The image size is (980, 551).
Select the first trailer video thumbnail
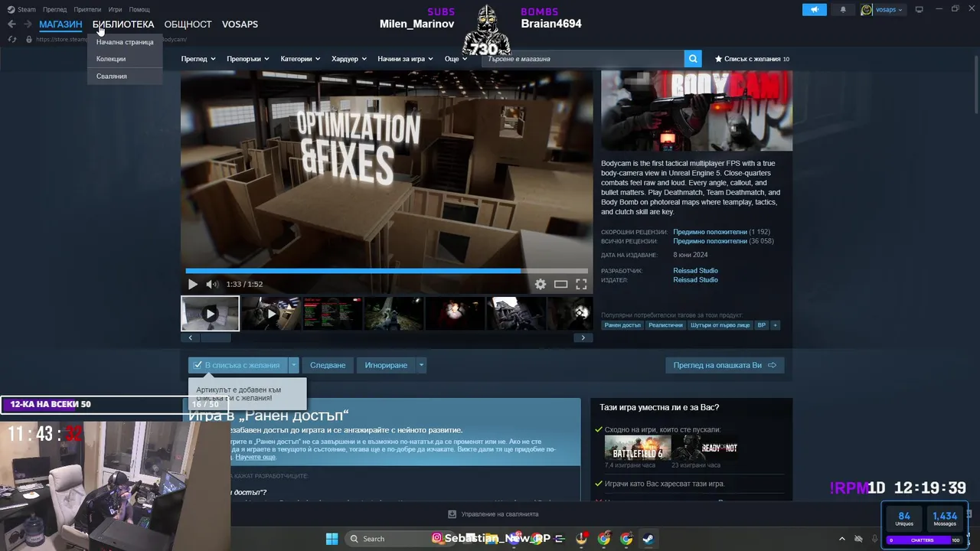tap(210, 314)
